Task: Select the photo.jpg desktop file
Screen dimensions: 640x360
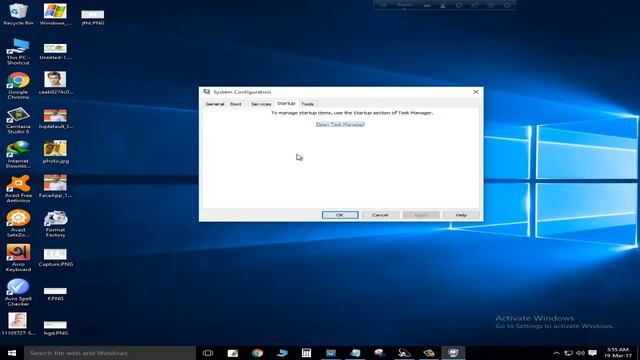Action: 55,152
